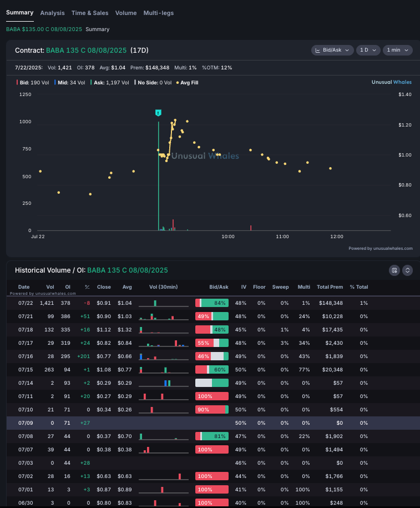This screenshot has height=508, width=420.
Task: Open the Bid/Ask chart type dropdown
Action: coord(332,50)
